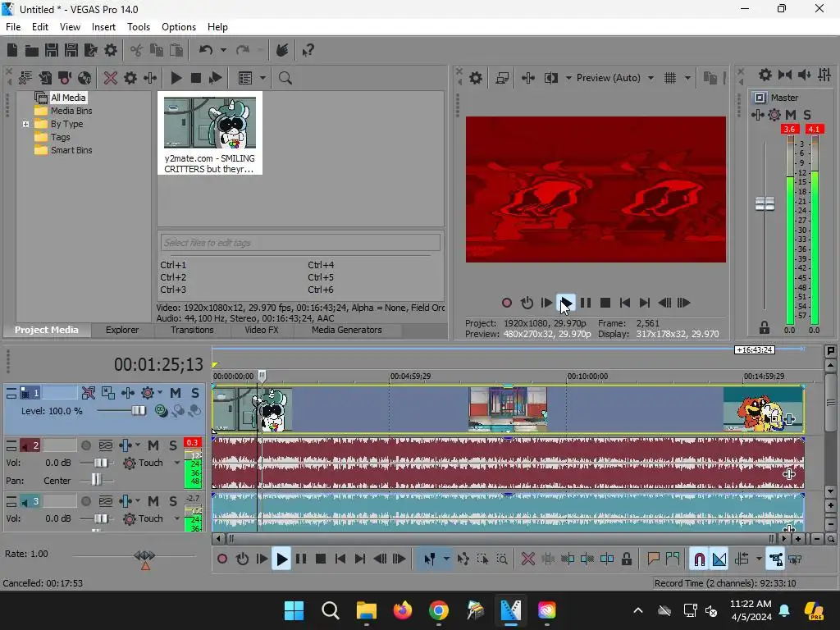
Task: Open the Insert menu
Action: click(x=103, y=27)
